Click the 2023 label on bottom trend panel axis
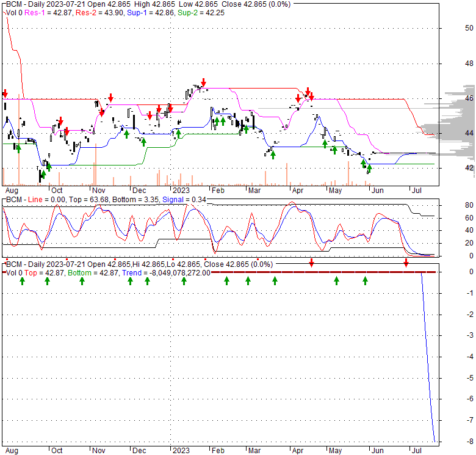 click(x=181, y=451)
